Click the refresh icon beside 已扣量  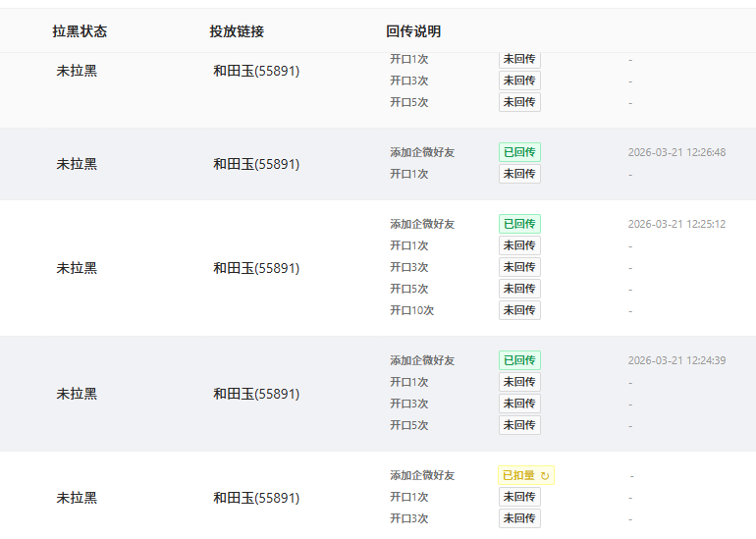click(x=546, y=475)
